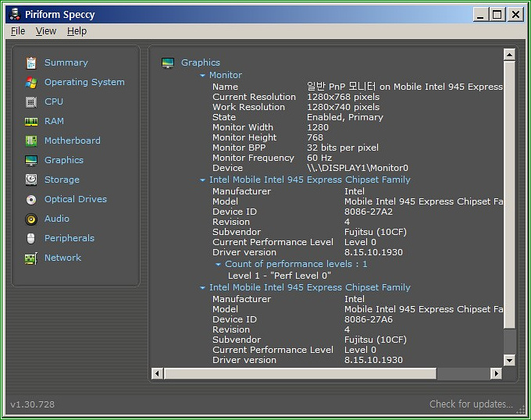Image resolution: width=531 pixels, height=420 pixels.
Task: Open the Help menu
Action: [77, 31]
